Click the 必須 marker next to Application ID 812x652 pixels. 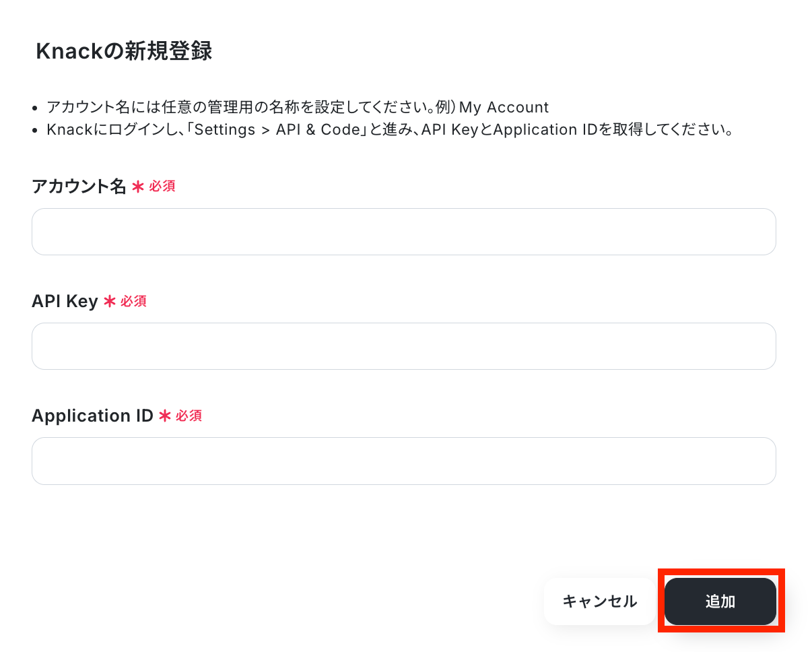[189, 416]
